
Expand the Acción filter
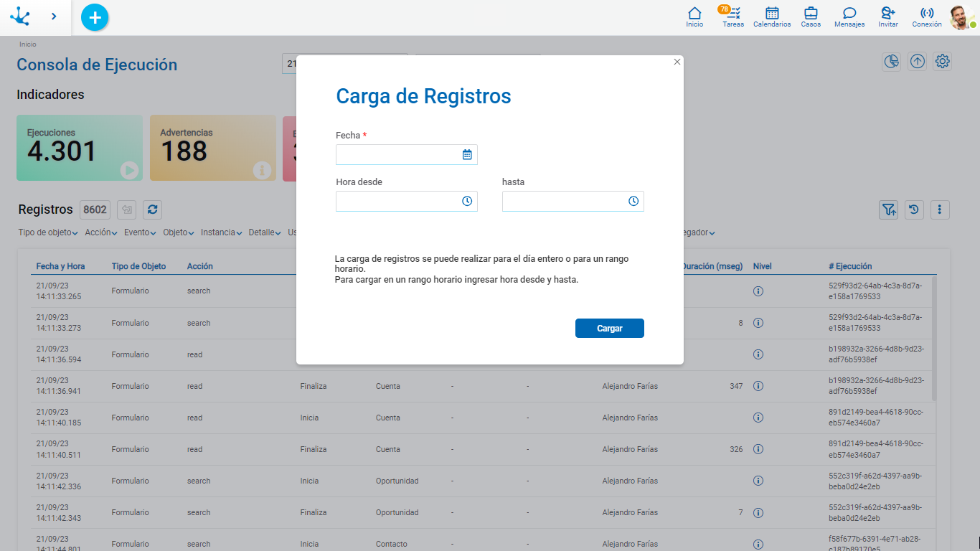(100, 232)
